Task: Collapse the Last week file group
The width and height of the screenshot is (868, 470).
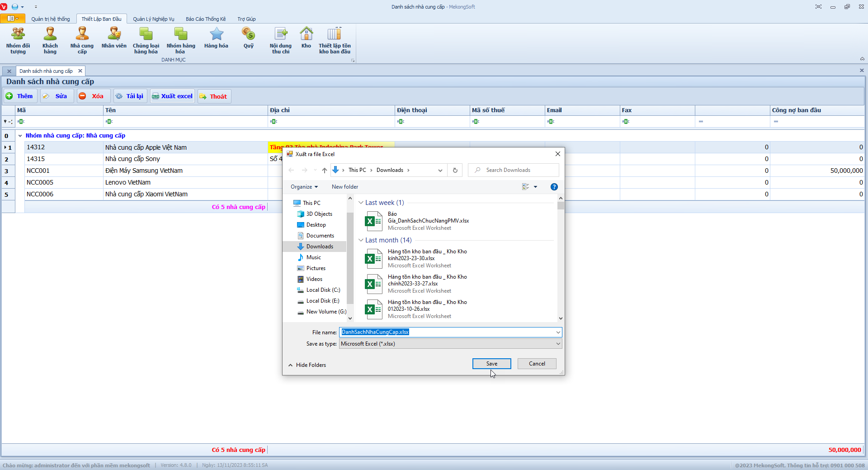Action: (361, 203)
